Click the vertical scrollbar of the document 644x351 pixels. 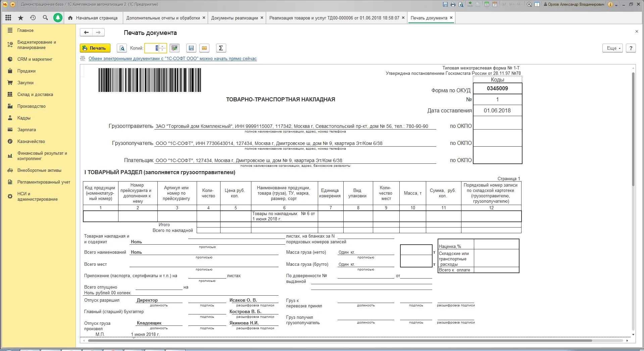[x=633, y=130]
